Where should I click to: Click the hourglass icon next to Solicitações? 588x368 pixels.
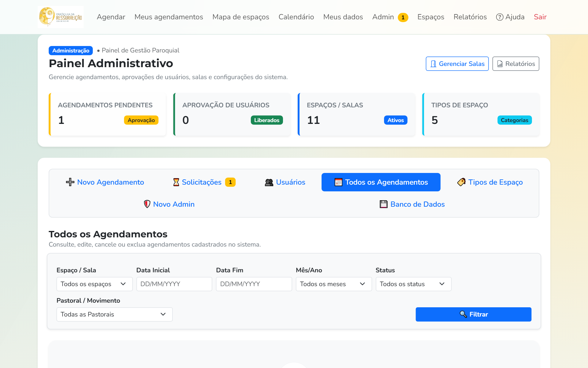tap(176, 182)
